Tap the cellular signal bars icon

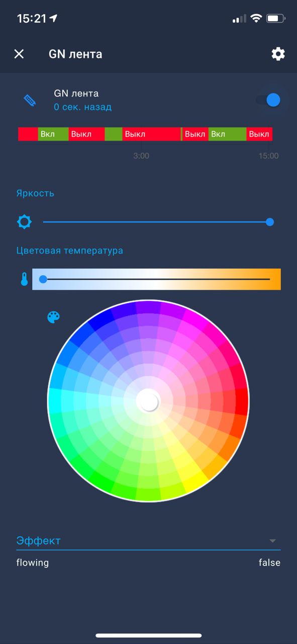[239, 19]
